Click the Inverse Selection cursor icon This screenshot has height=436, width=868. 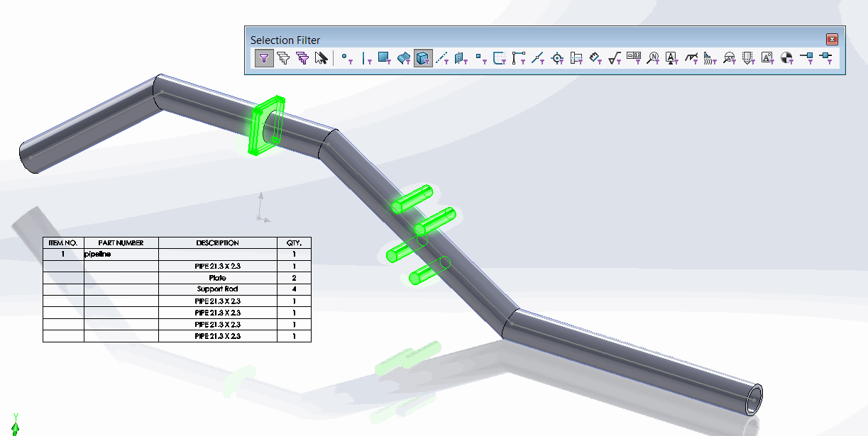coord(322,58)
